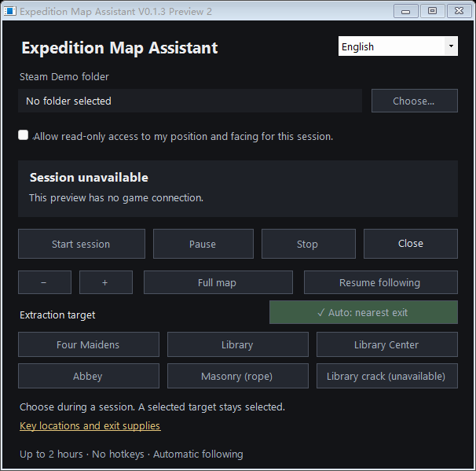Select Masonry (rope) extraction target

[x=238, y=376]
